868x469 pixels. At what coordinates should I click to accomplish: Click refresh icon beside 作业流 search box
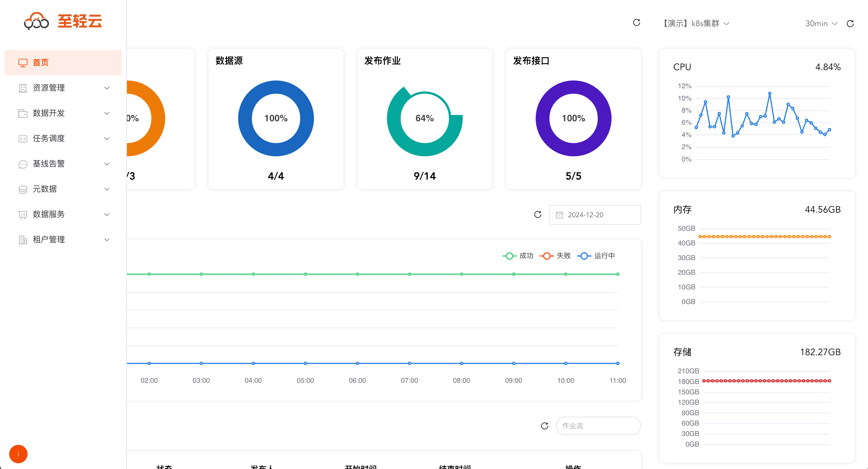click(x=545, y=426)
